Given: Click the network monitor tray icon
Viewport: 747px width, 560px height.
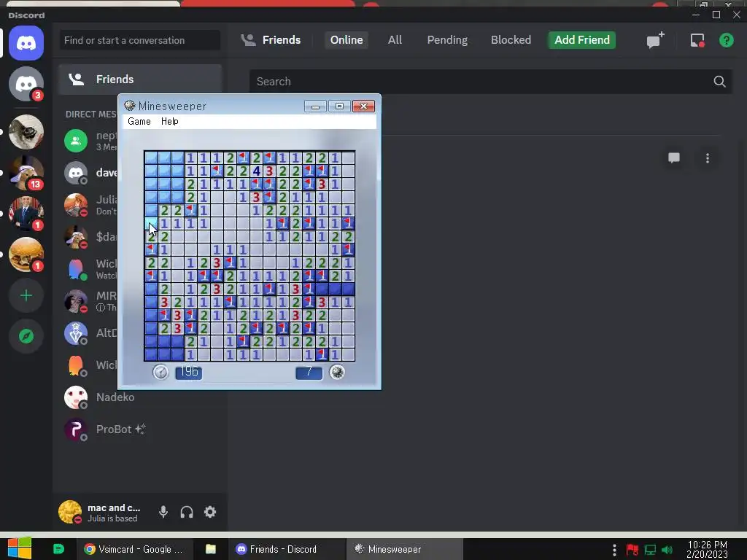Looking at the screenshot, I should coord(650,550).
